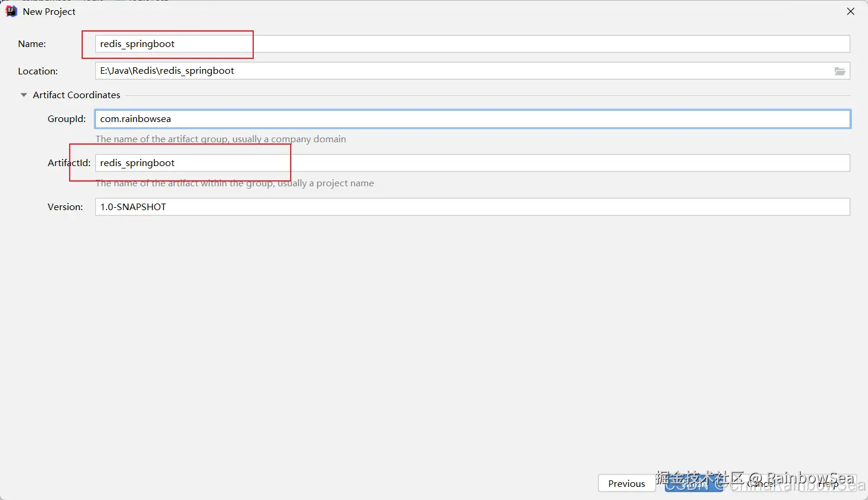Close the New Project dialog
Viewport: 868px width, 500px height.
pos(851,11)
